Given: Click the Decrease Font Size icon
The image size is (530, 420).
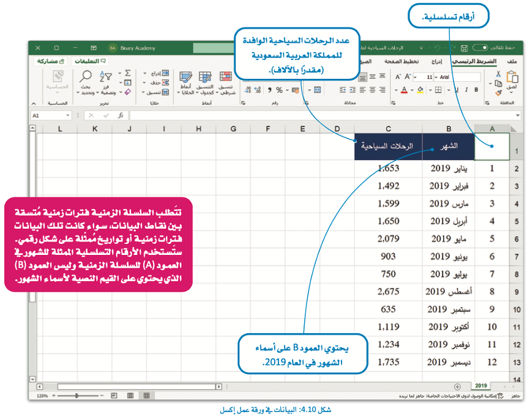Looking at the screenshot, I should click(x=398, y=76).
